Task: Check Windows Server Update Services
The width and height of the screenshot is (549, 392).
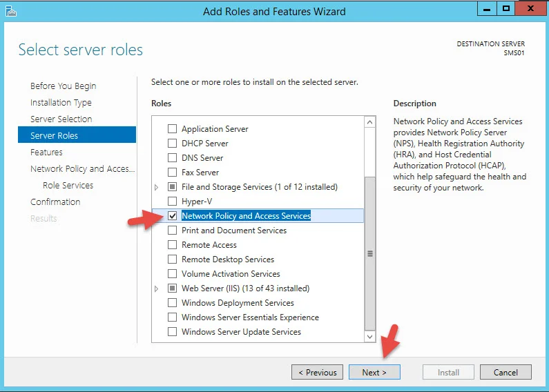Action: click(x=172, y=332)
